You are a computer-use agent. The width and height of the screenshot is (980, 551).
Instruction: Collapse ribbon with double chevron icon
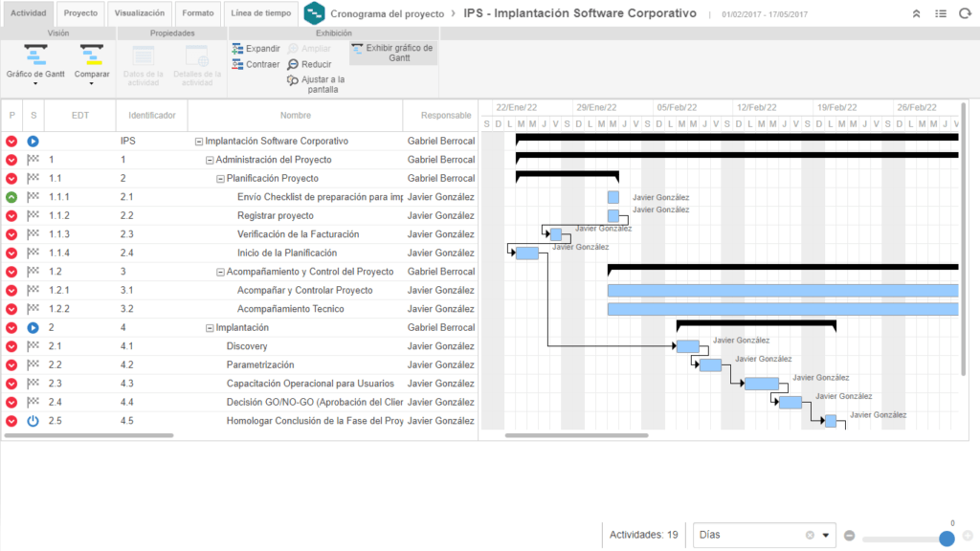(916, 14)
